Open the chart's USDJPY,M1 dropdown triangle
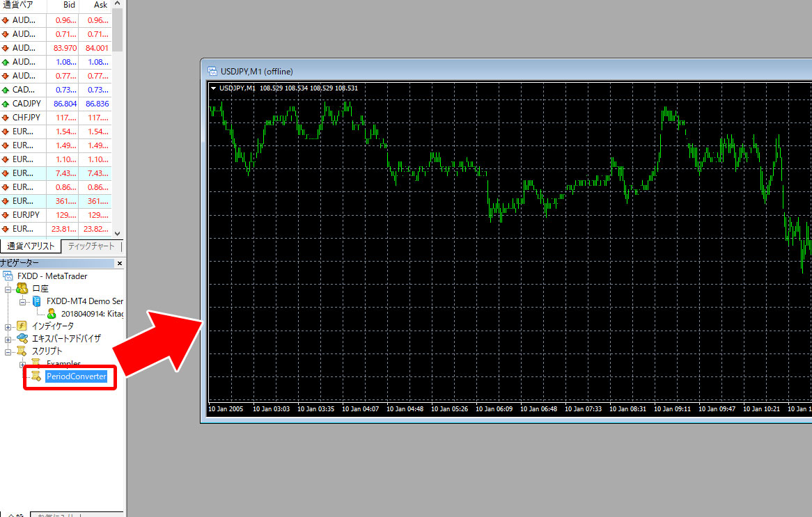Viewport: 812px width, 517px height. [213, 88]
